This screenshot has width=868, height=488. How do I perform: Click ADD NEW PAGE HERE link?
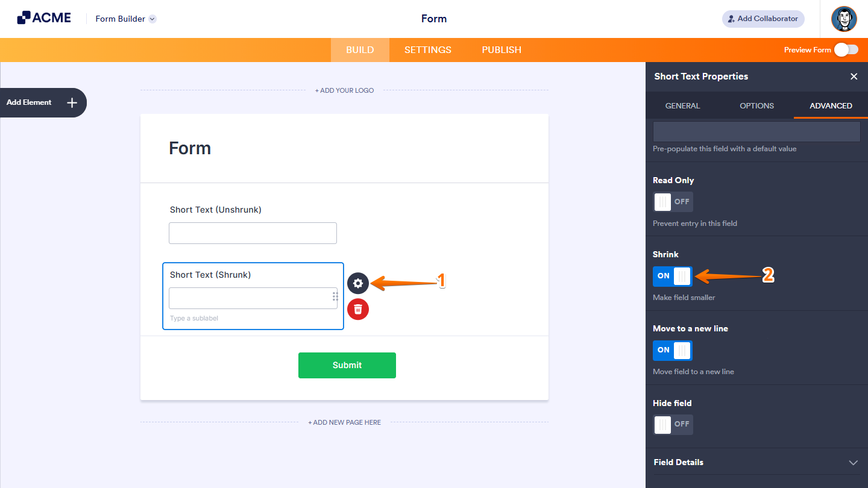coord(344,422)
